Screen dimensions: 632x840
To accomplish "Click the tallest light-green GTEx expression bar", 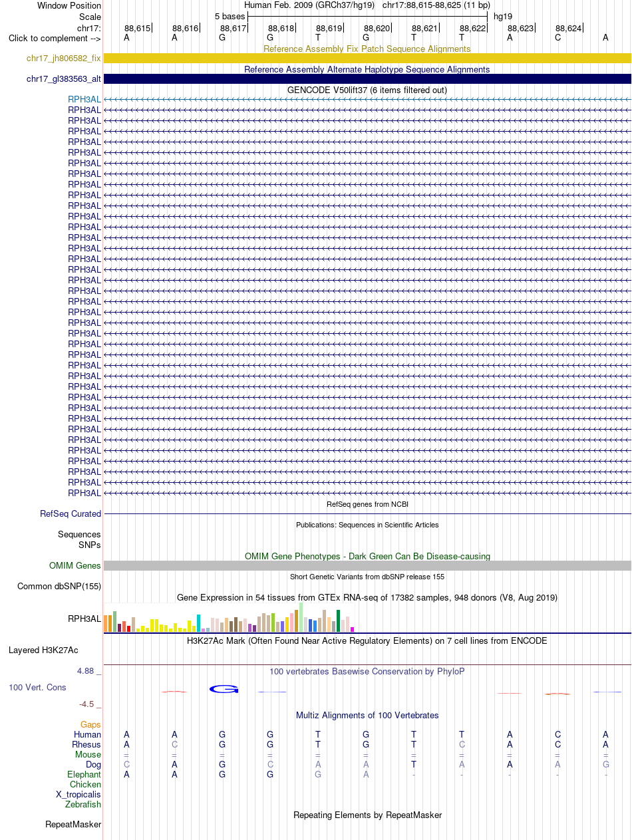I will 301,617.
